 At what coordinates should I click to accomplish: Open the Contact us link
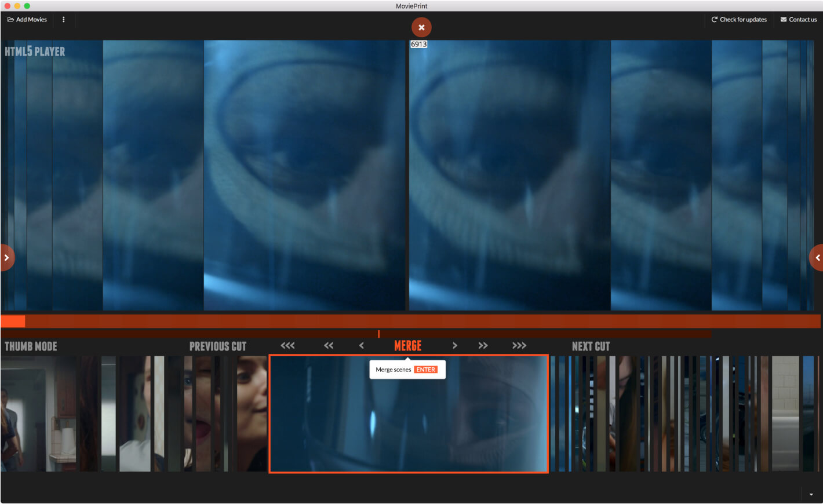point(799,20)
